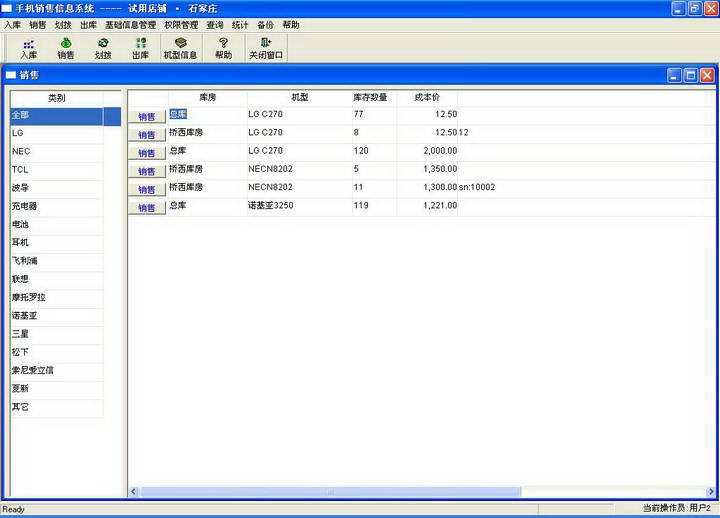Click the horizontal scrollbar left arrow
Image resolution: width=720 pixels, height=518 pixels.
(134, 491)
